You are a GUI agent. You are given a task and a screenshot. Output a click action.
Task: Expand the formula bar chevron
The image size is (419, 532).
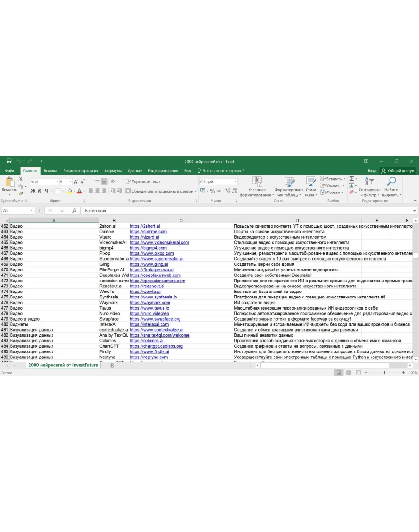click(414, 210)
